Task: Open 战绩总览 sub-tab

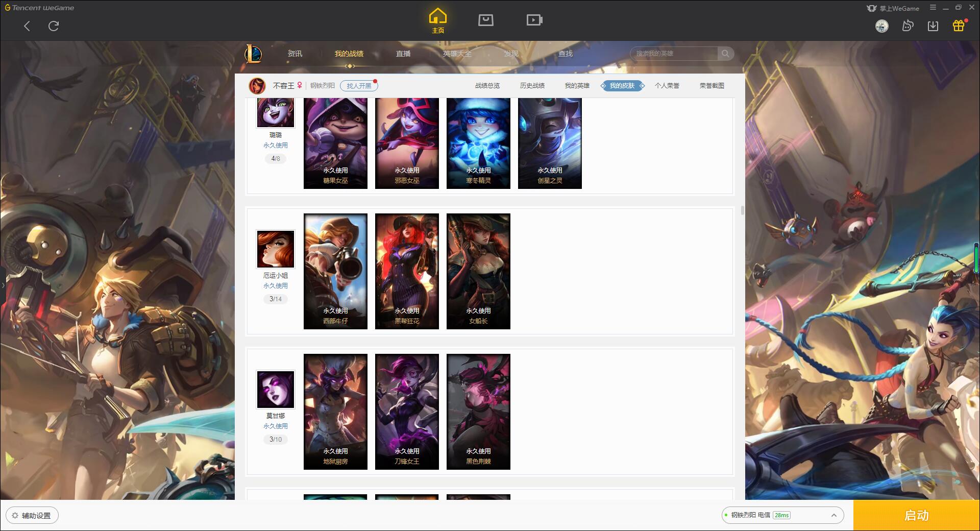Action: click(x=487, y=86)
